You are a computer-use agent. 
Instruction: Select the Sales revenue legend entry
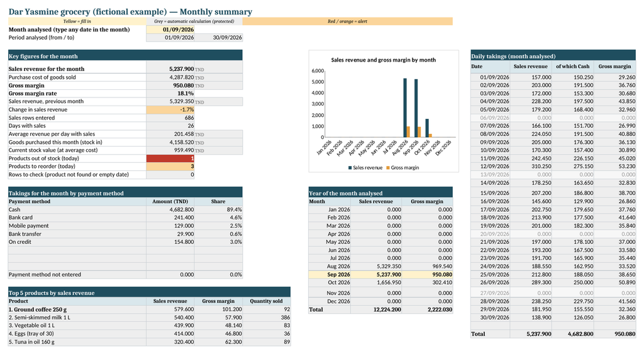pyautogui.click(x=365, y=167)
